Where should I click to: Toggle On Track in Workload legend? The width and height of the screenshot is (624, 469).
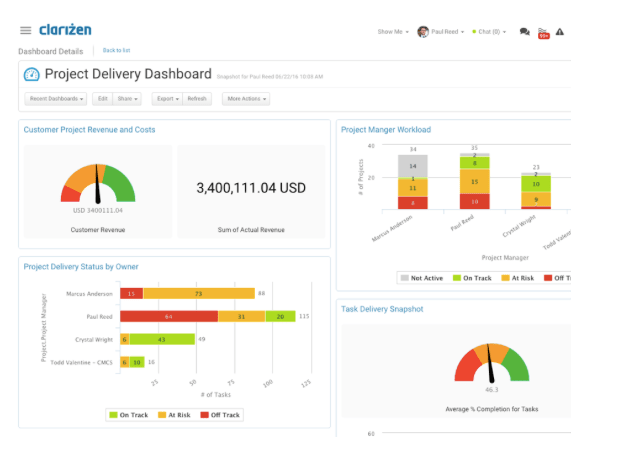[x=472, y=278]
